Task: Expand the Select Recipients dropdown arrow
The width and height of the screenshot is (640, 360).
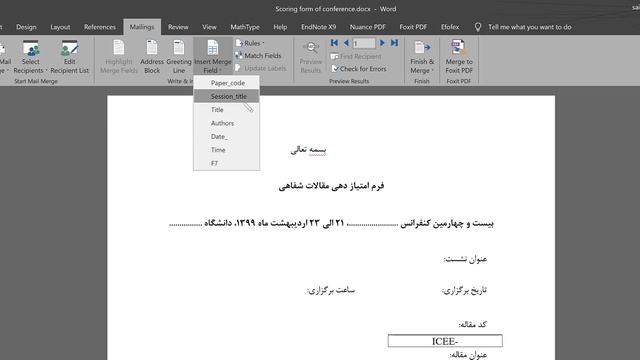Action: click(x=46, y=71)
